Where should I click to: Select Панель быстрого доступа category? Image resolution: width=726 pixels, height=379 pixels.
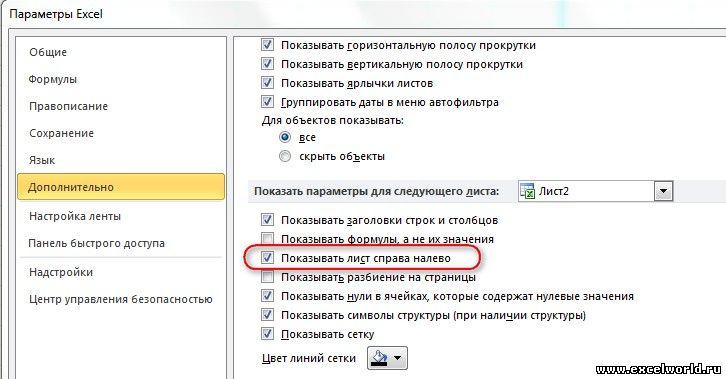[x=96, y=243]
